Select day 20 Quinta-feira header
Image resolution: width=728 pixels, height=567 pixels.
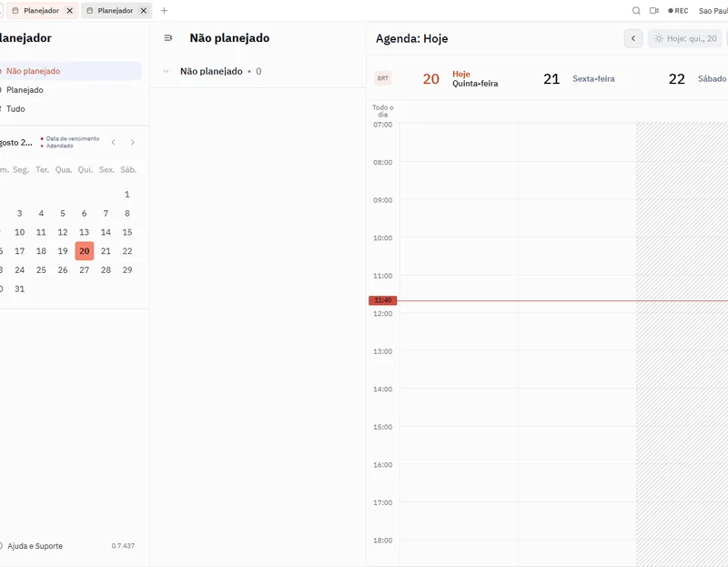[x=460, y=78]
